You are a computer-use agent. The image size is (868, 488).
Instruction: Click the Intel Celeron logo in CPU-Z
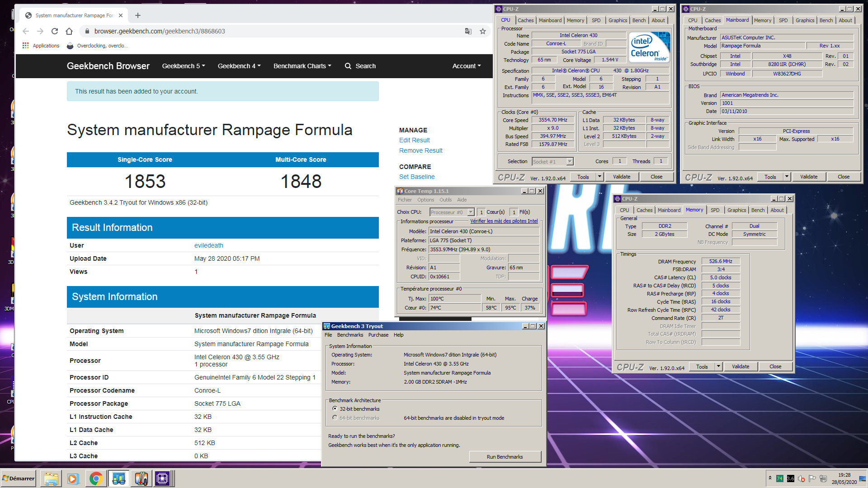(649, 47)
